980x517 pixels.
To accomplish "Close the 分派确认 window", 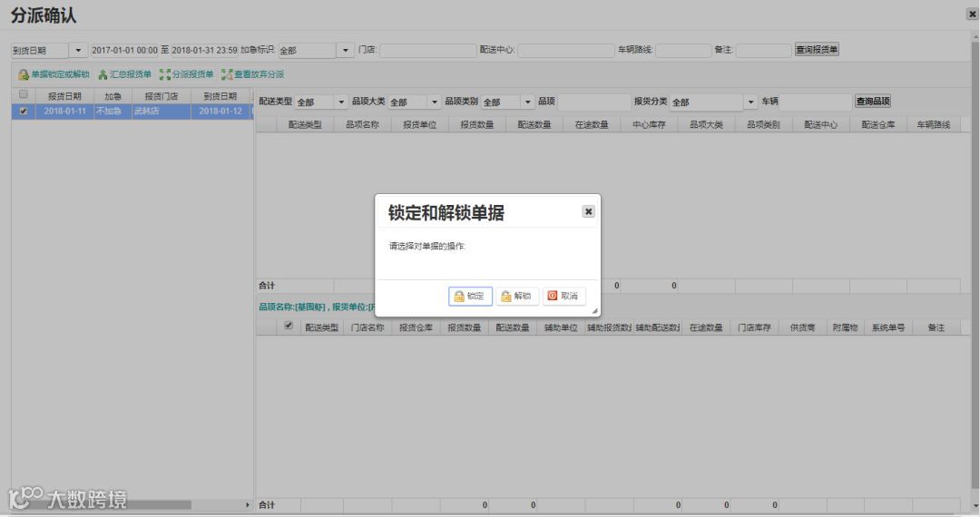I will (972, 15).
